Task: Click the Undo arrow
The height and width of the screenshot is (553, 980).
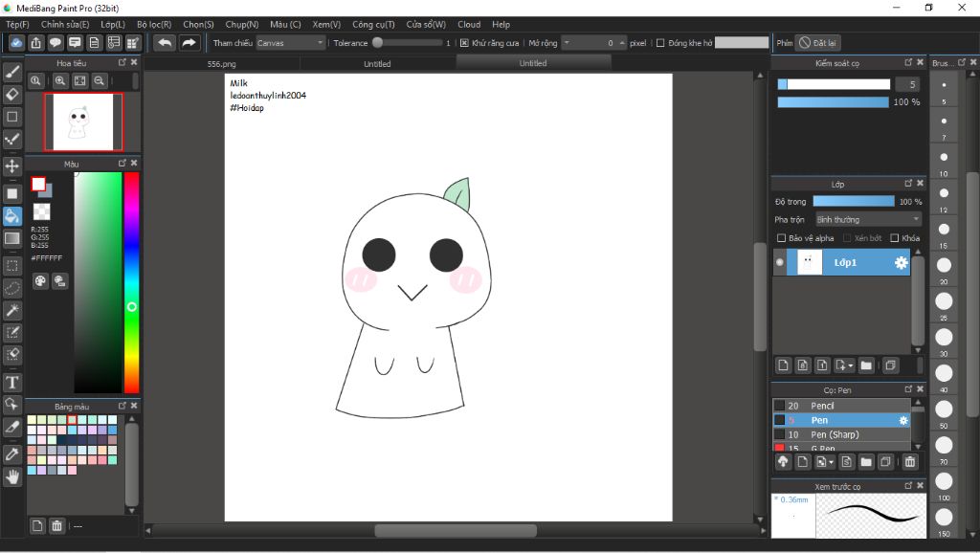Action: pyautogui.click(x=165, y=42)
